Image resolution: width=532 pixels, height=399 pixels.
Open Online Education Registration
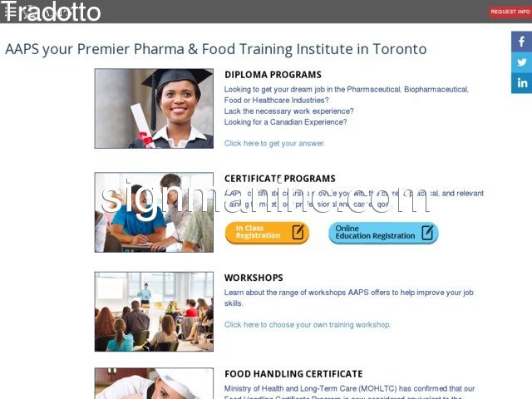click(x=383, y=233)
